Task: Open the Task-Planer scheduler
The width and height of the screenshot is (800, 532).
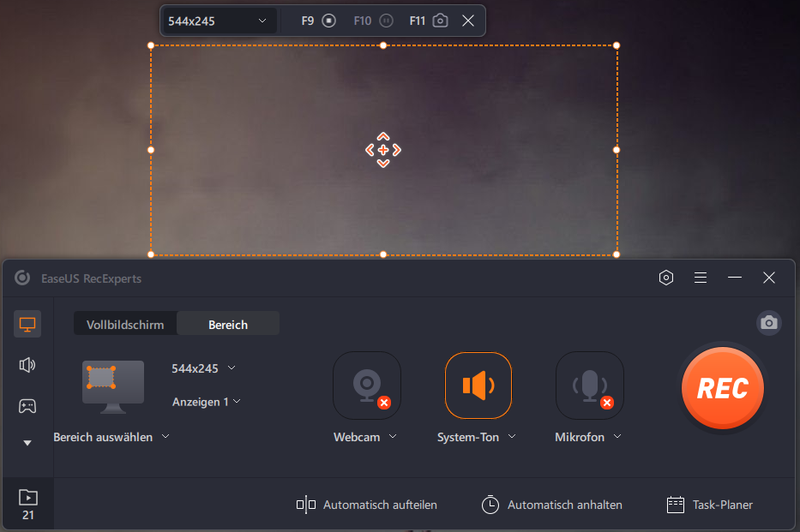Action: 710,505
